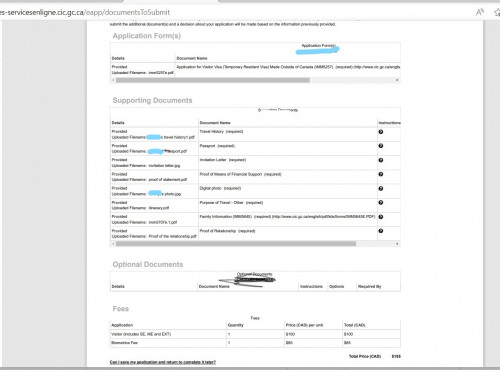Viewport: 500px width, 370px height.
Task: Open the 'Can I save my application' link
Action: click(163, 362)
